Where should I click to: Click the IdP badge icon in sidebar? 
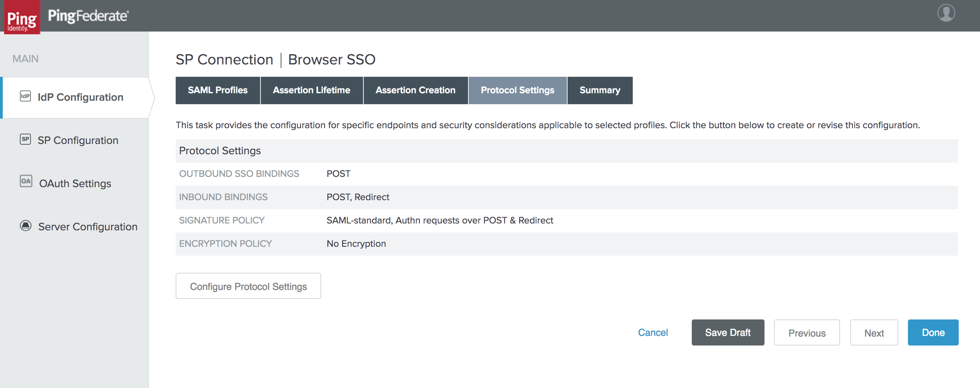tap(25, 96)
